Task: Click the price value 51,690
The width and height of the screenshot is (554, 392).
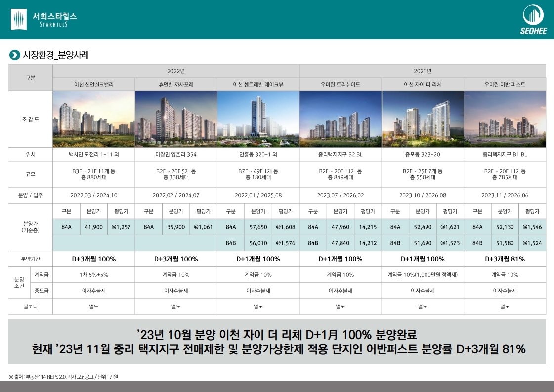Action: [423, 243]
